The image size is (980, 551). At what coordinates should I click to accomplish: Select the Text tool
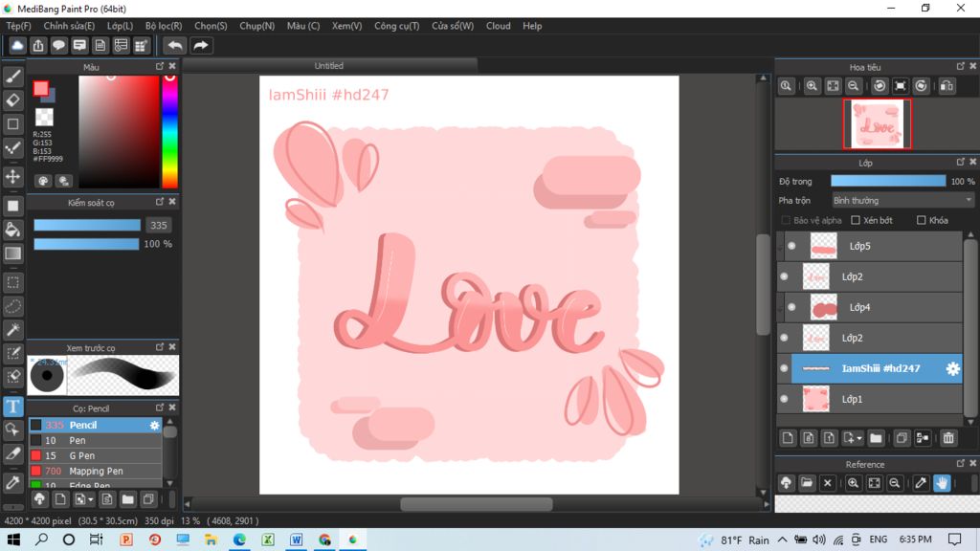12,407
